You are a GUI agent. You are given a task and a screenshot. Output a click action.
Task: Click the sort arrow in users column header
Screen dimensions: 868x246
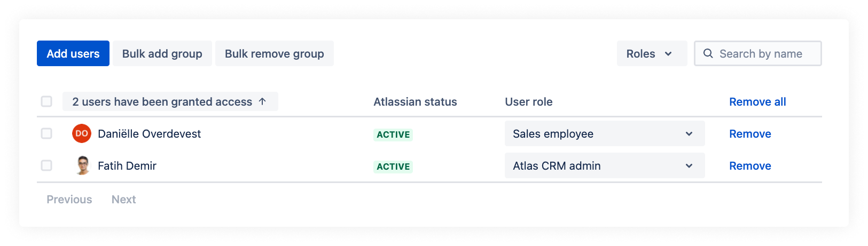[262, 101]
